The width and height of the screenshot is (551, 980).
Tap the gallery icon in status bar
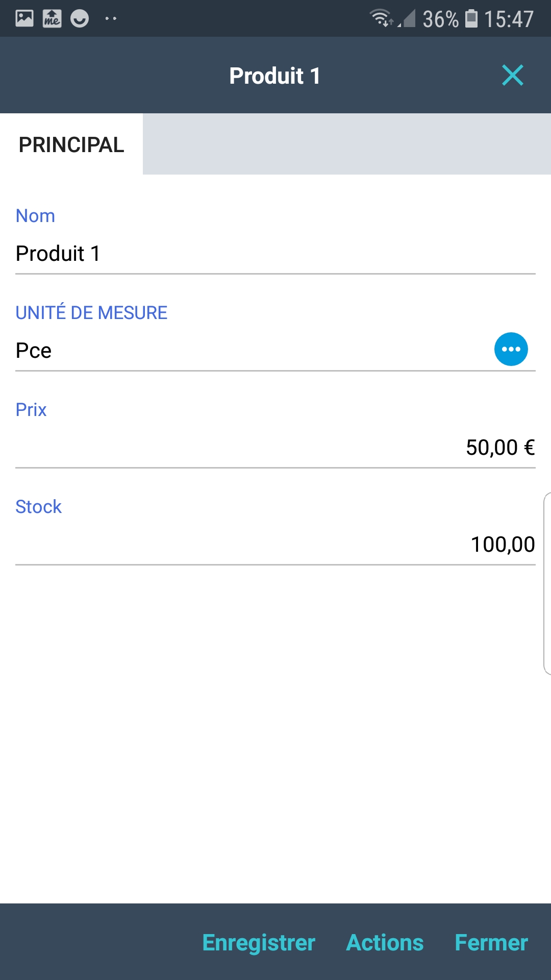tap(24, 19)
